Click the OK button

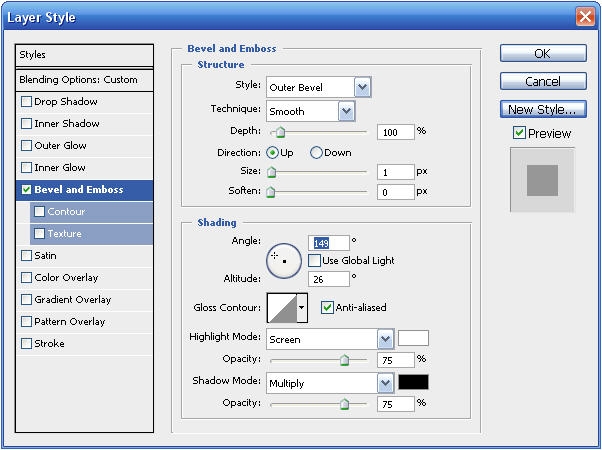(x=543, y=53)
